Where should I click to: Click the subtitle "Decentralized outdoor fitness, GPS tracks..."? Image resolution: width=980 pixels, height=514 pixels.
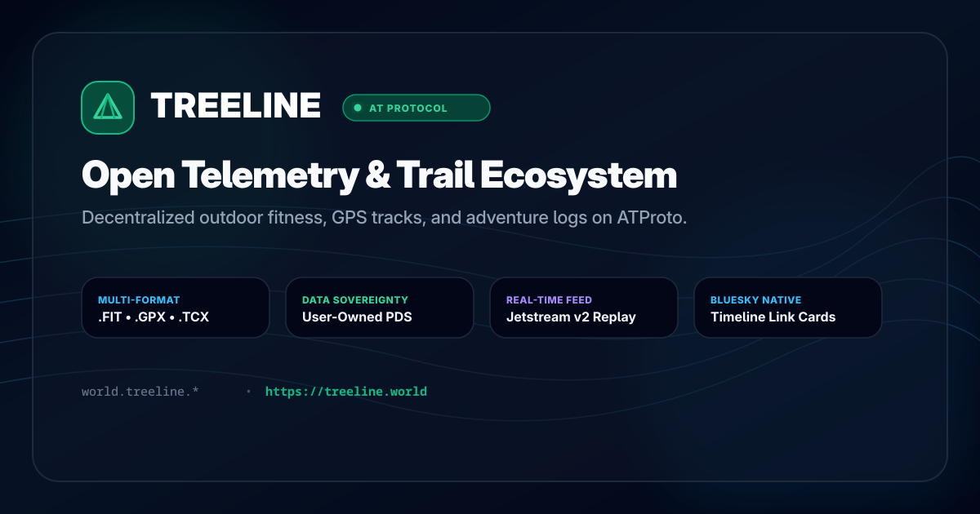pos(384,219)
